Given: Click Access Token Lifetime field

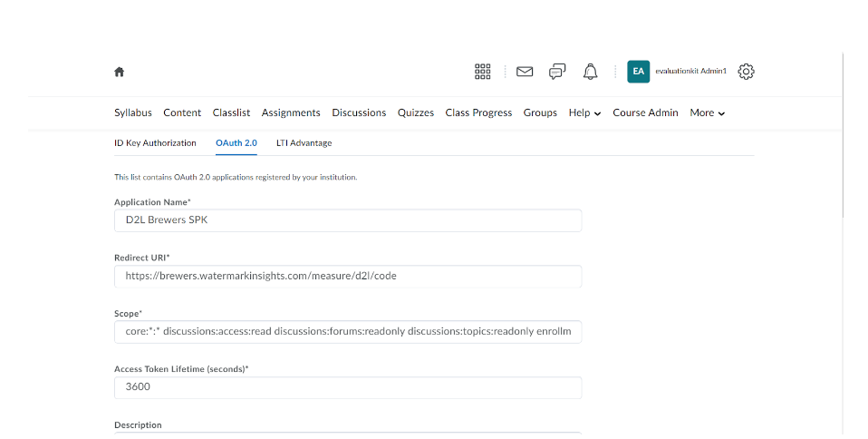Looking at the screenshot, I should pos(348,387).
